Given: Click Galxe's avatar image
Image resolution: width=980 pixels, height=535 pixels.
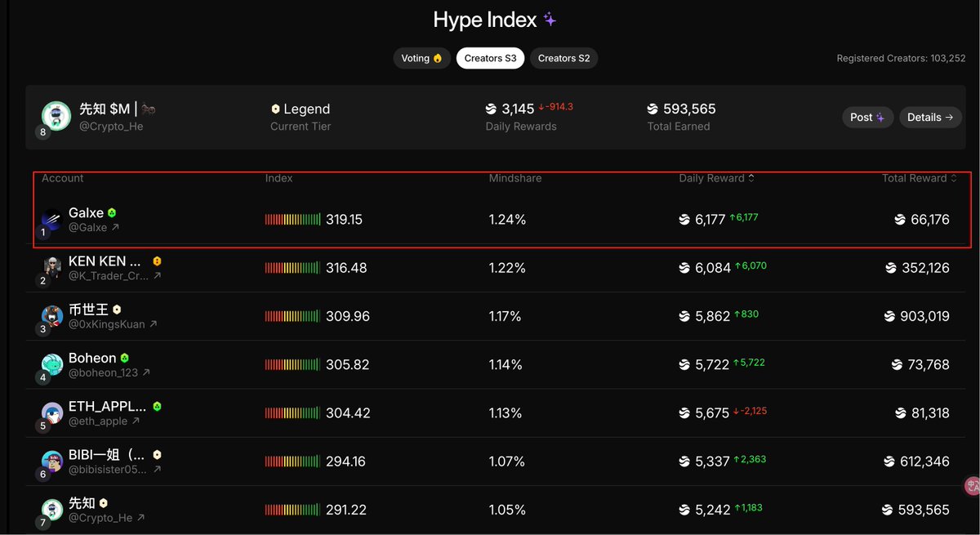Looking at the screenshot, I should pyautogui.click(x=51, y=221).
